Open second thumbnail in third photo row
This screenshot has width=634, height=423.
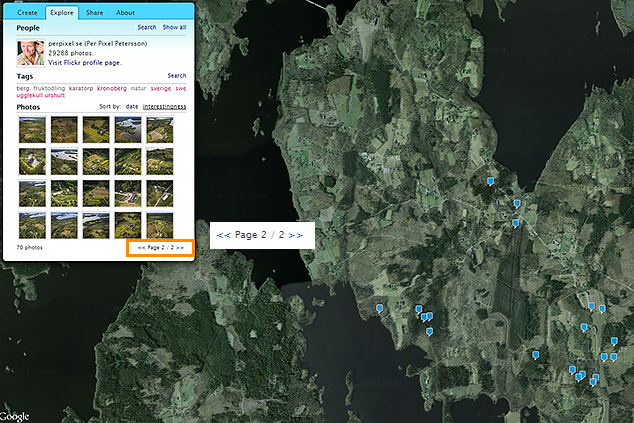click(x=64, y=193)
